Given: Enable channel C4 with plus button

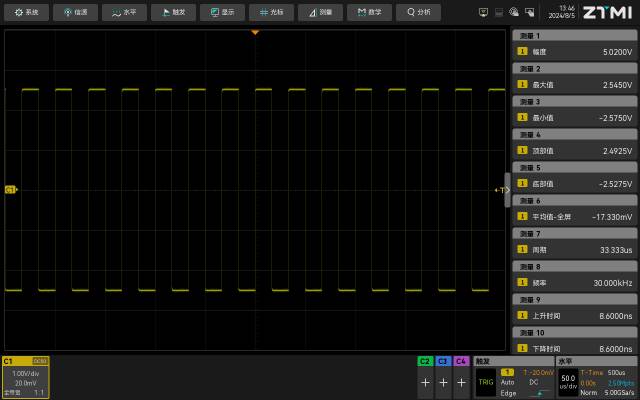Looking at the screenshot, I should coord(461,382).
